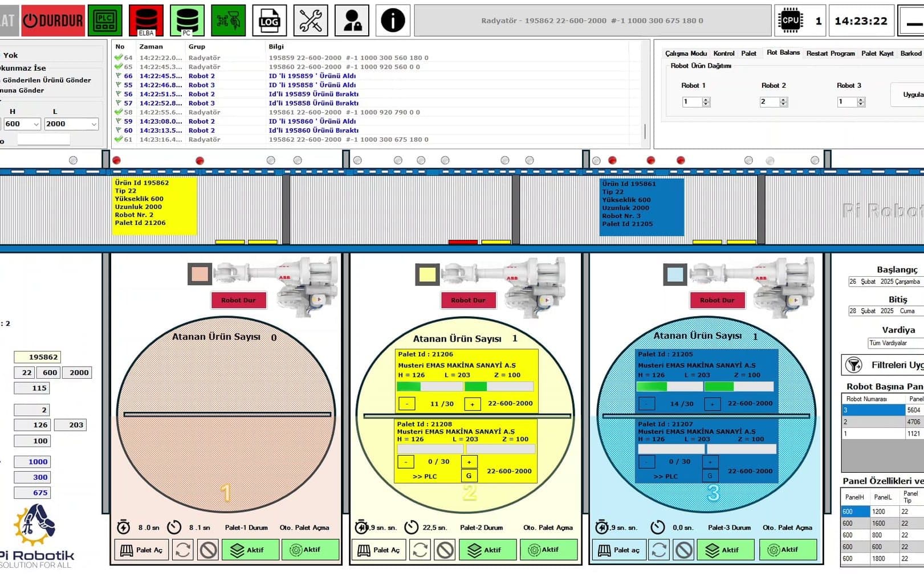Toggle Palet-3 Durum Aktif button
This screenshot has height=577, width=924.
pyautogui.click(x=726, y=550)
